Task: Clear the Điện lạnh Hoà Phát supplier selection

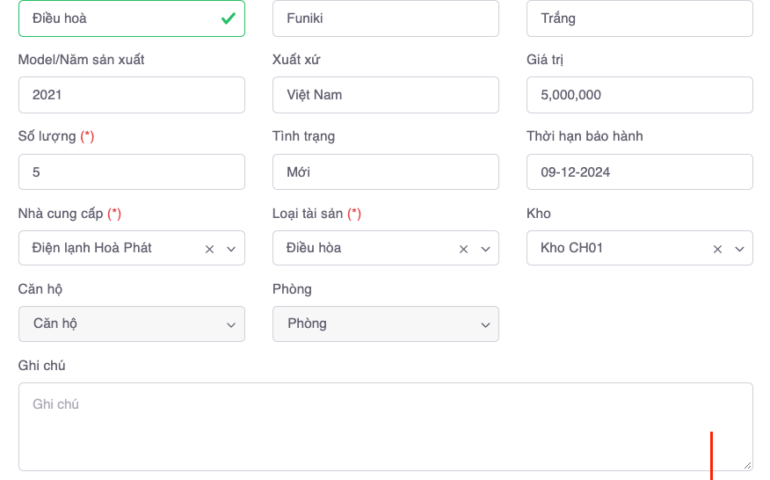Action: coord(209,249)
